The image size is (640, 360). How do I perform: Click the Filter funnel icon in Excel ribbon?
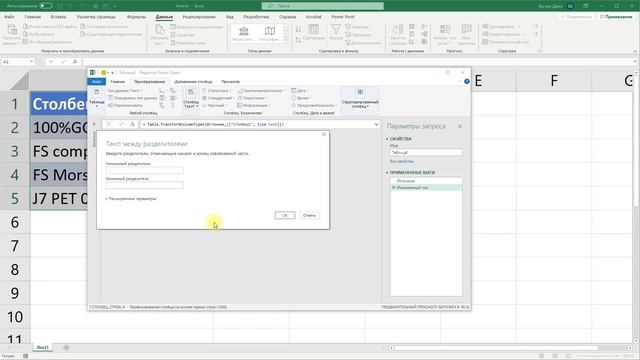click(336, 29)
